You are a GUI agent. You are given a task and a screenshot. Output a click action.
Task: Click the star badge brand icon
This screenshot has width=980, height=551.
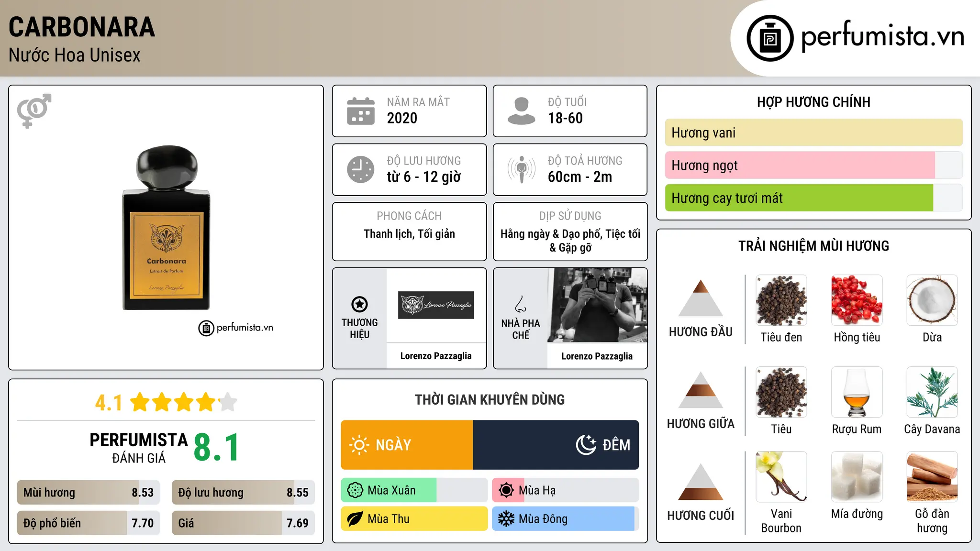(359, 304)
